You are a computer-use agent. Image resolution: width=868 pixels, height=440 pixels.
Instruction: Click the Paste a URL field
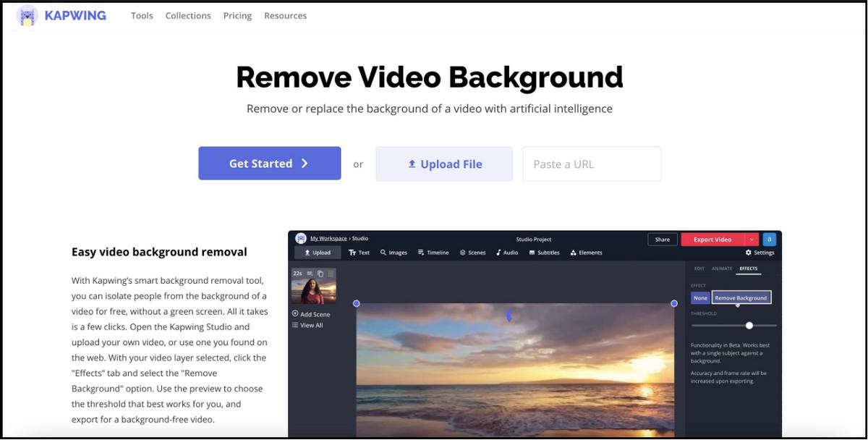coord(591,164)
